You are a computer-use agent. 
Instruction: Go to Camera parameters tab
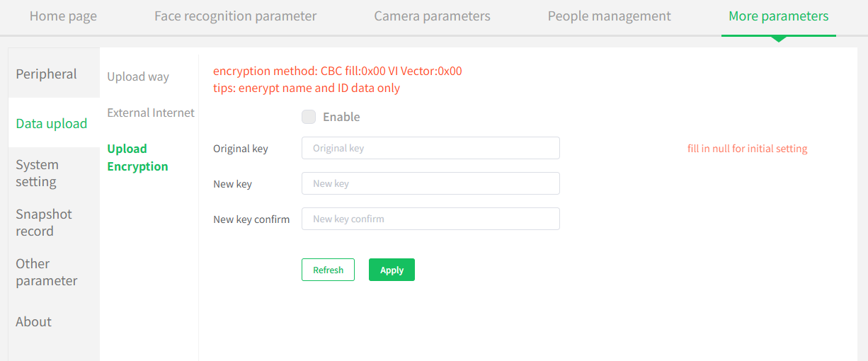point(432,16)
